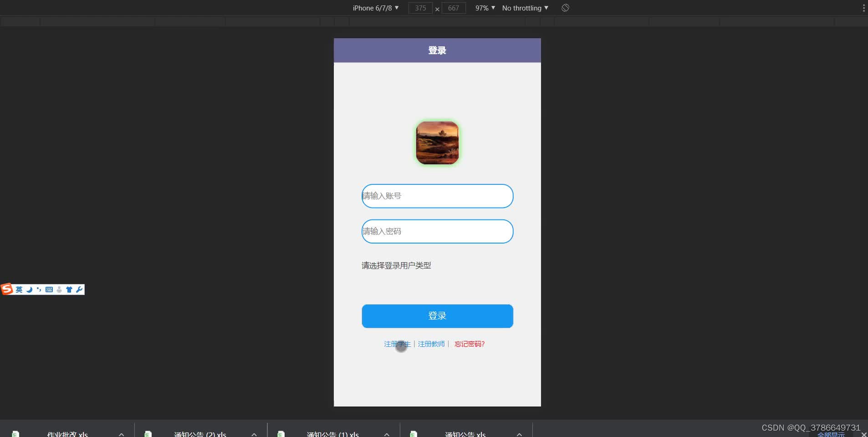This screenshot has height=437, width=868.
Task: Open the 97% zoom dropdown
Action: (x=485, y=8)
